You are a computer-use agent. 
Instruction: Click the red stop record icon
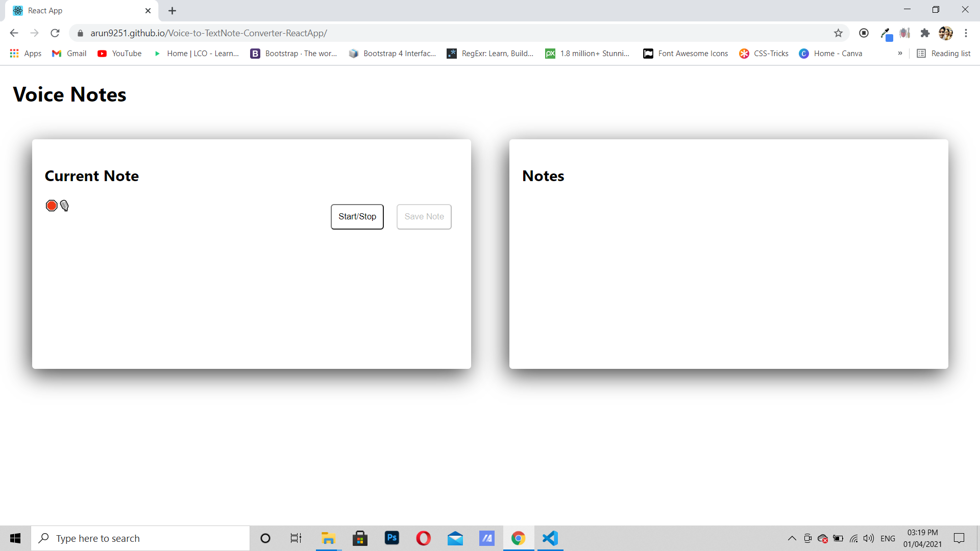click(x=51, y=205)
